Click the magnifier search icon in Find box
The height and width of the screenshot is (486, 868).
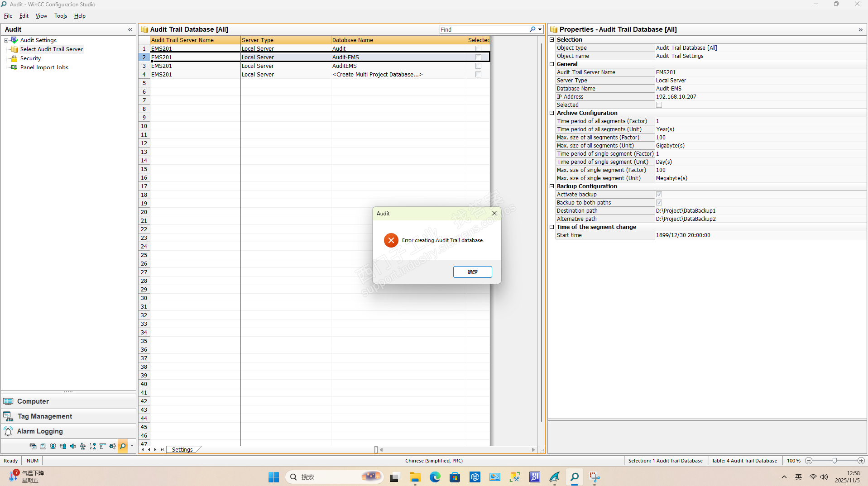[532, 29]
